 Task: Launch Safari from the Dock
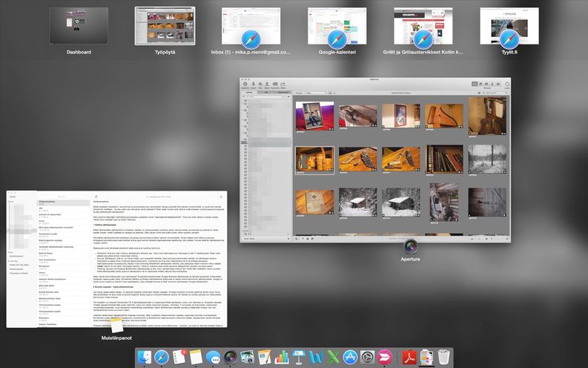click(162, 357)
